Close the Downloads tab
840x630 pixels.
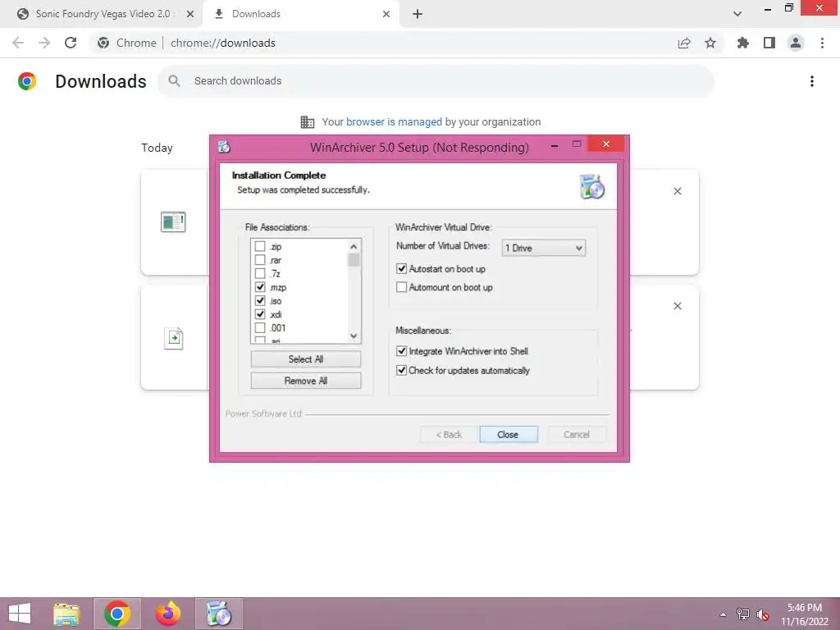386,14
